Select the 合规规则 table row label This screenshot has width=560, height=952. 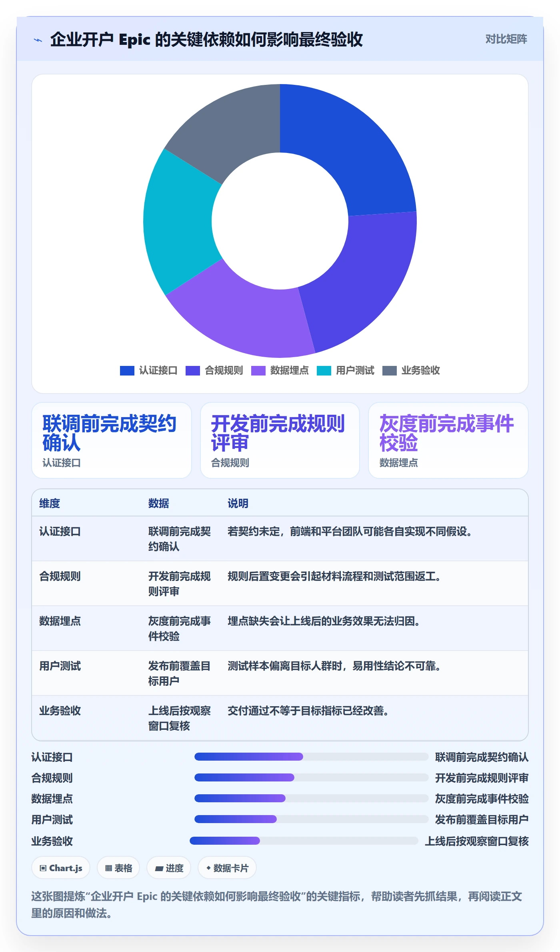[x=60, y=576]
